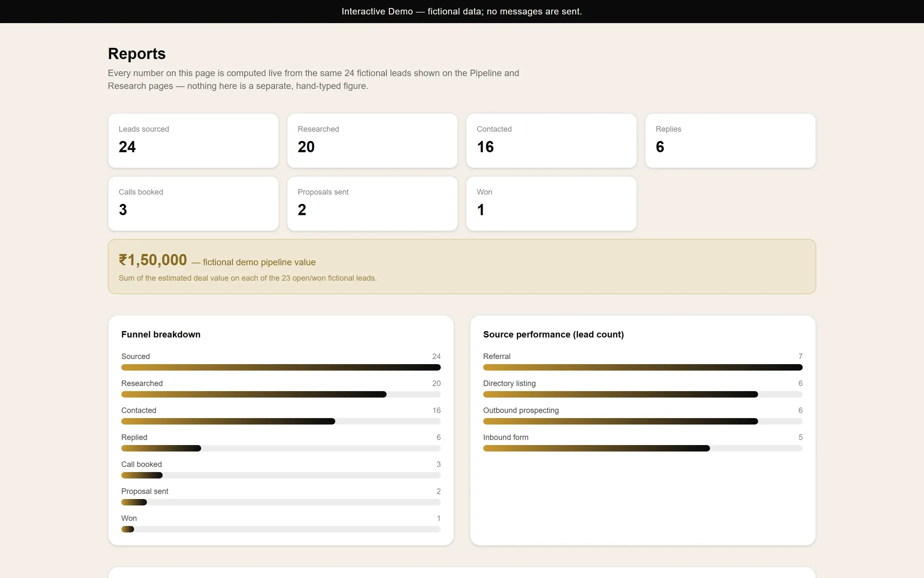Click the Outbound prospecting label

click(521, 410)
